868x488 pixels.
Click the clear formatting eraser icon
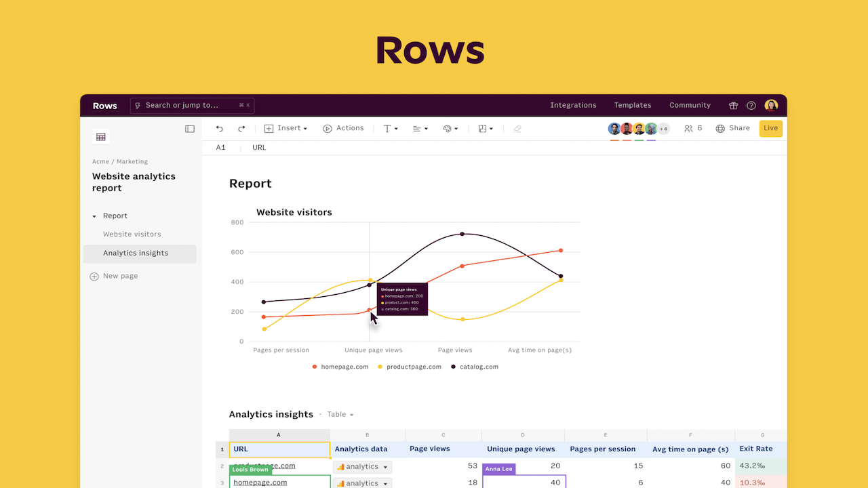coord(517,128)
